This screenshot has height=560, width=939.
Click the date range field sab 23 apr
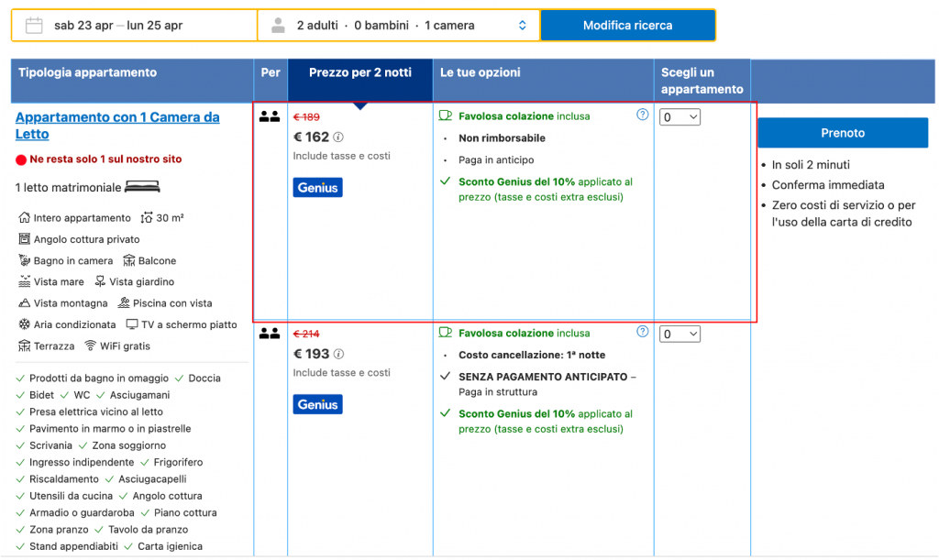[117, 26]
